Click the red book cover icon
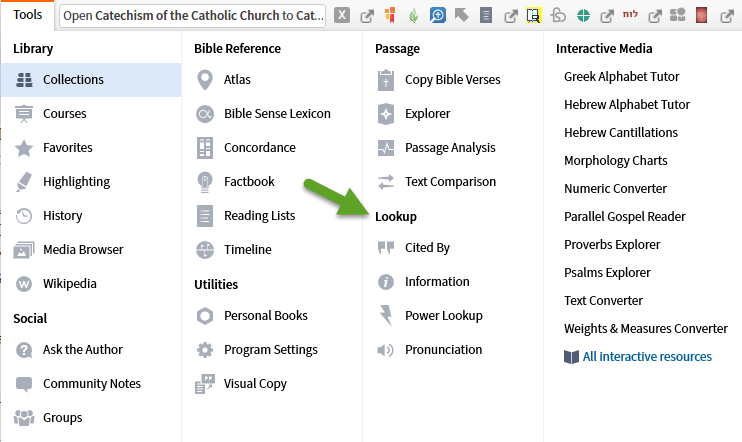The width and height of the screenshot is (742, 442). [701, 16]
